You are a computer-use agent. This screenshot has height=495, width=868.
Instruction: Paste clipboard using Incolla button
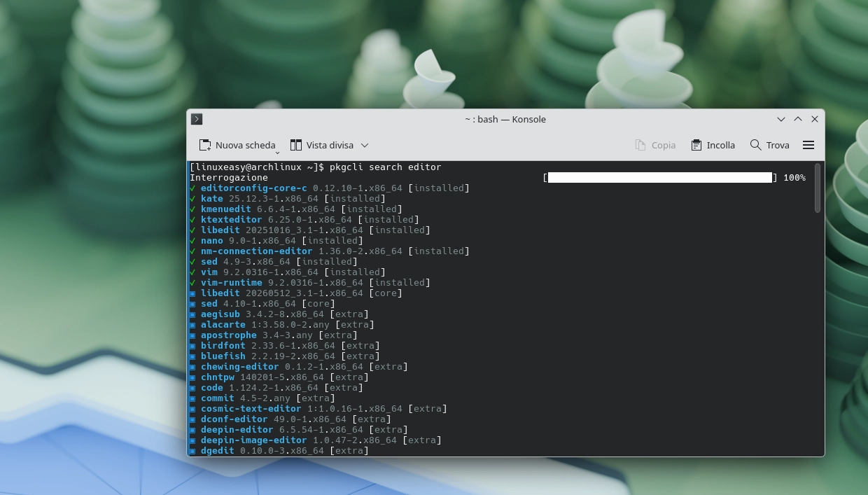click(713, 145)
